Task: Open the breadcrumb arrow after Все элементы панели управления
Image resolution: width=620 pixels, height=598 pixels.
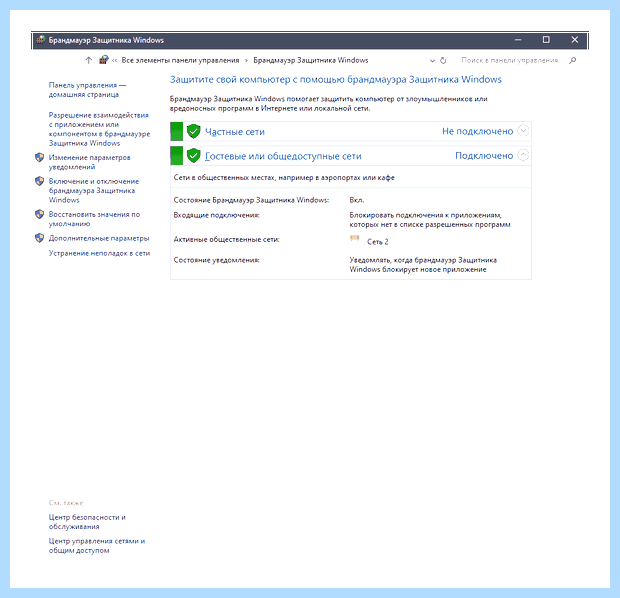Action: (246, 61)
